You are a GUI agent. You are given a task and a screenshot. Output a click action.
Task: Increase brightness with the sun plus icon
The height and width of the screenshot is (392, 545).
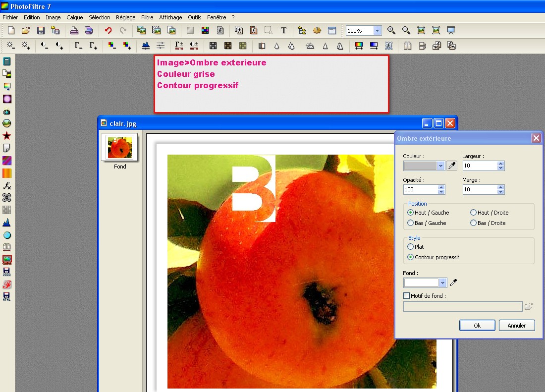coord(26,46)
